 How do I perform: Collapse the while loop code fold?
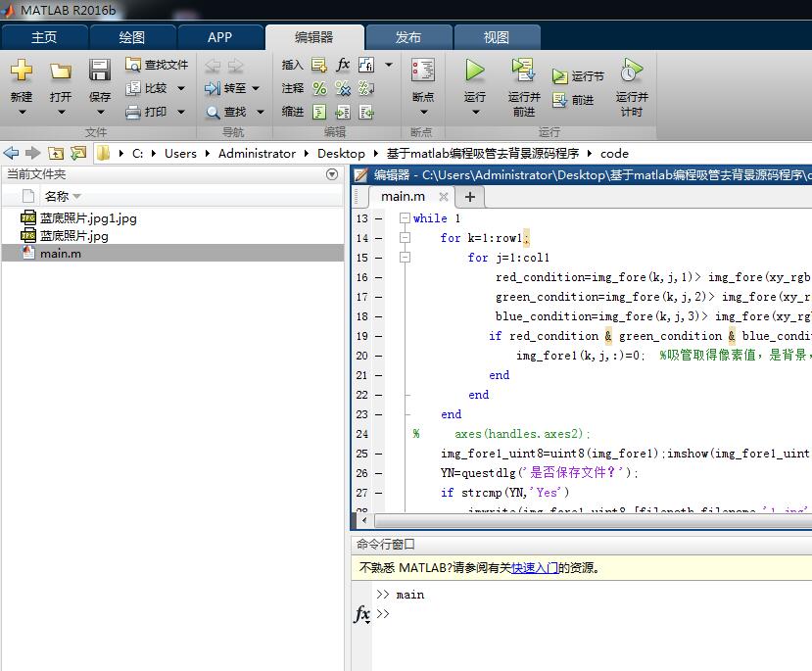point(405,218)
